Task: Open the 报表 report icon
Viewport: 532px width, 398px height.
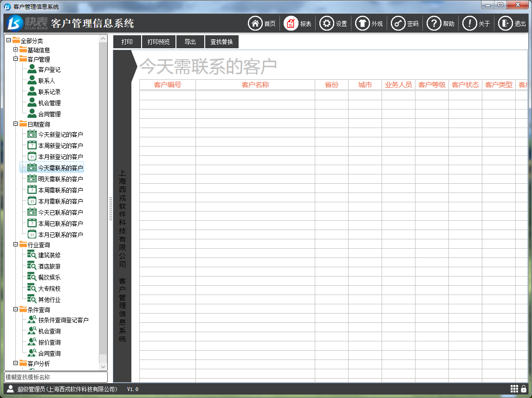Action: (x=291, y=23)
